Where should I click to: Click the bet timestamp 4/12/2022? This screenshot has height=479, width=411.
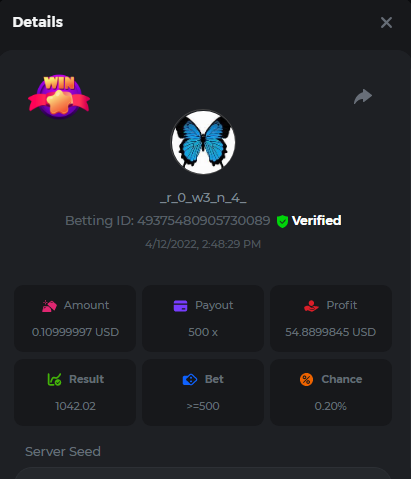[203, 244]
